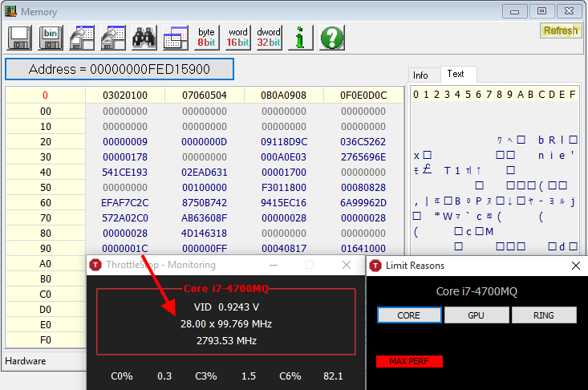Click the save as binary icon

click(51, 38)
